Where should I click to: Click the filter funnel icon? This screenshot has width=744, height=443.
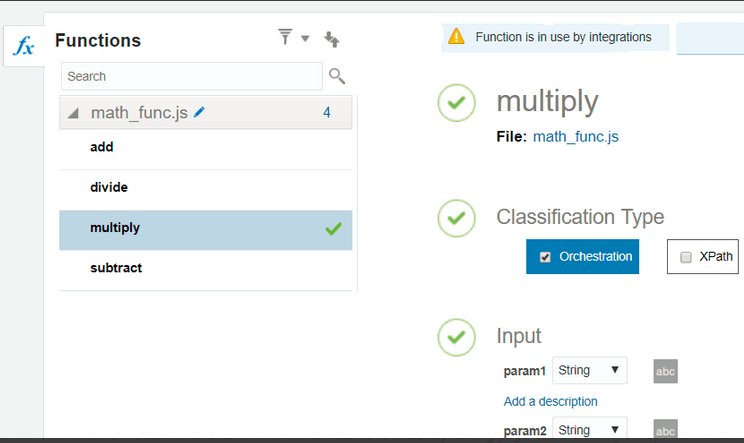pyautogui.click(x=285, y=37)
